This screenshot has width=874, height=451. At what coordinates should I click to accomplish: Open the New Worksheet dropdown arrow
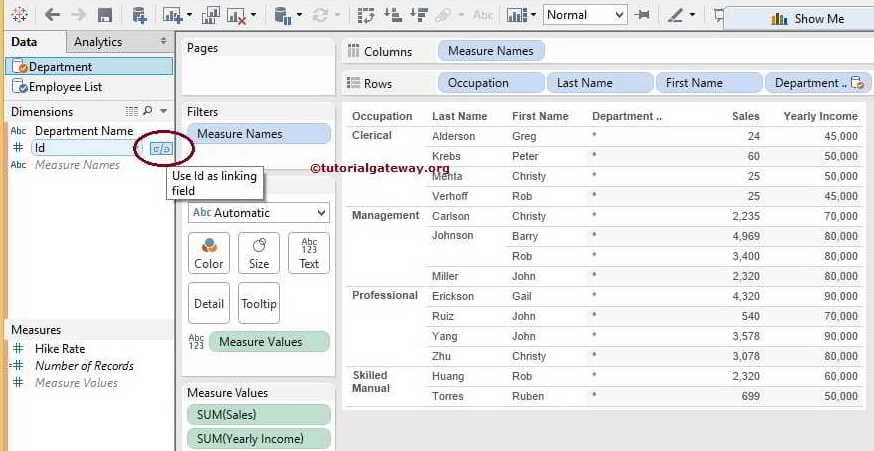[190, 16]
